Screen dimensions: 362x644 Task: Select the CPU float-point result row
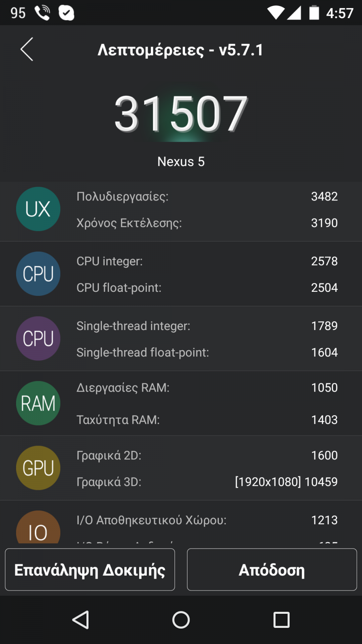click(207, 287)
